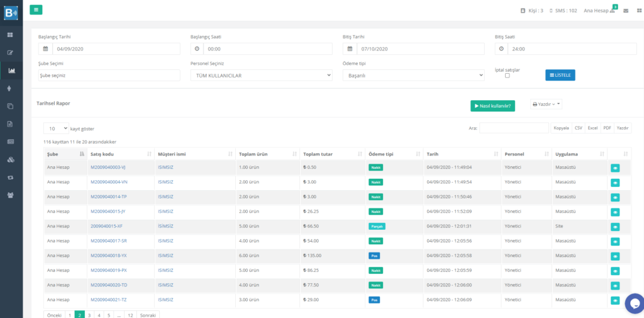This screenshot has height=318, width=644.
Task: Open the 10 kayıt göster dropdown
Action: pos(56,128)
